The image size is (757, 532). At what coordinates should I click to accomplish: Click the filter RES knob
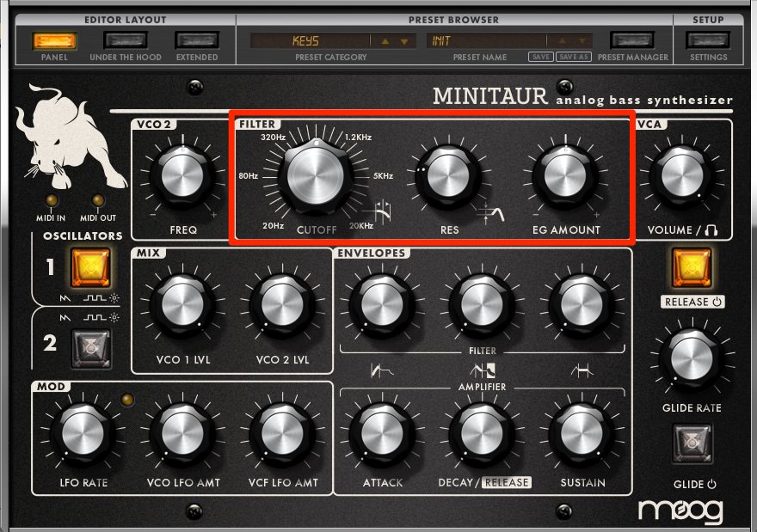pyautogui.click(x=449, y=175)
